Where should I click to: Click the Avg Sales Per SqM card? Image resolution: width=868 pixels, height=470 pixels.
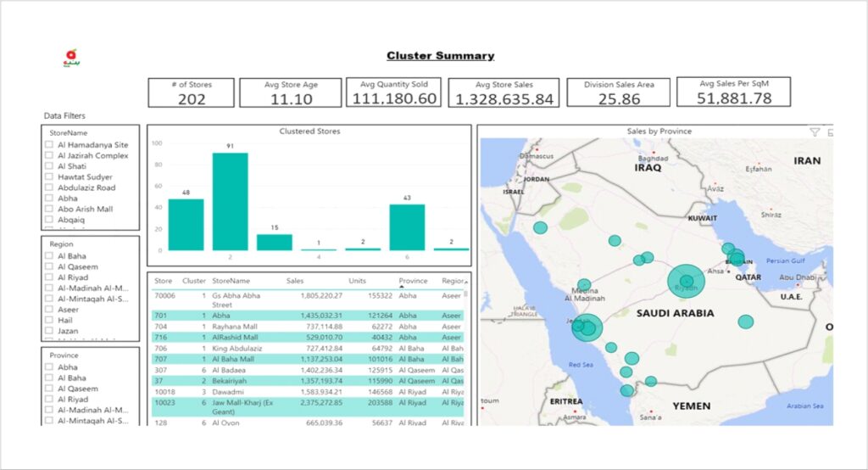pos(735,92)
